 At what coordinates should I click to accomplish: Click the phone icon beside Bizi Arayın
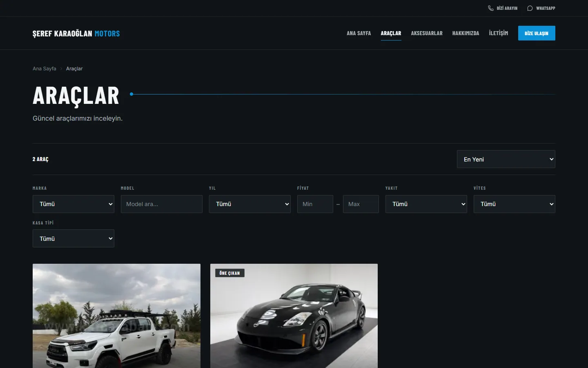click(x=491, y=8)
